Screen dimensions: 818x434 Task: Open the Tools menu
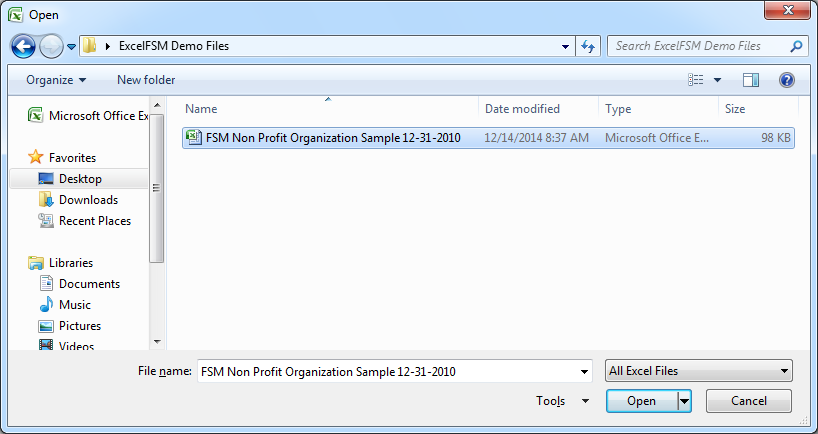[x=563, y=401]
